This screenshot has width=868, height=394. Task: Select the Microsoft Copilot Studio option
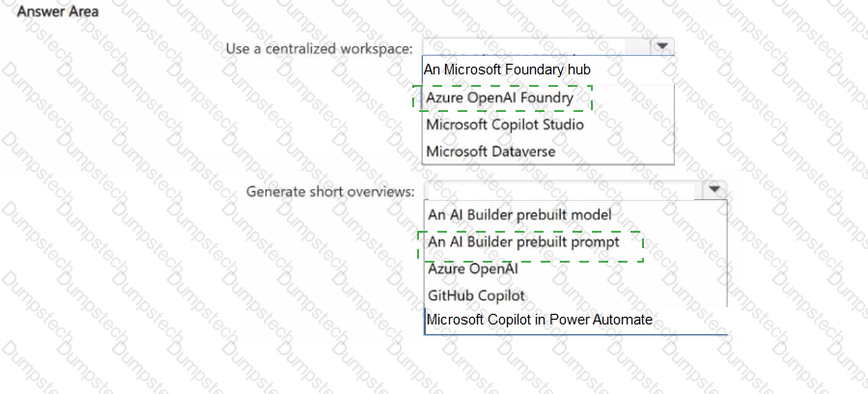pyautogui.click(x=505, y=125)
